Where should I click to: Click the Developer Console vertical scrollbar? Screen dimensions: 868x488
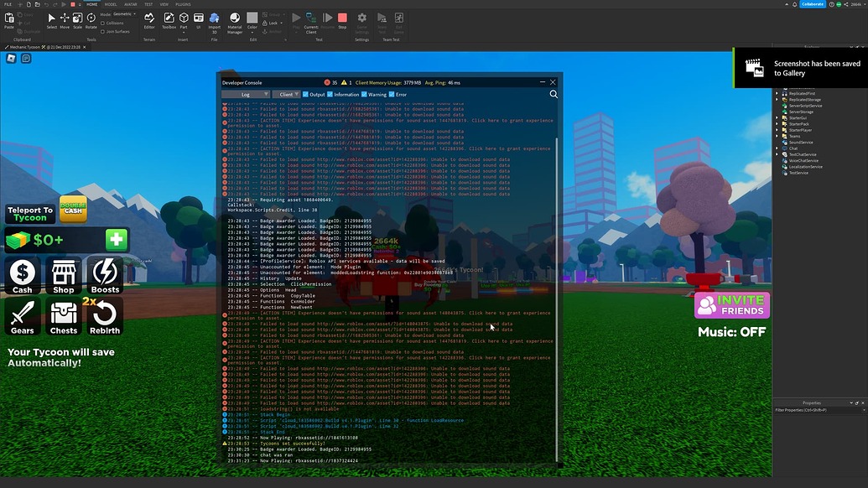[x=557, y=299]
